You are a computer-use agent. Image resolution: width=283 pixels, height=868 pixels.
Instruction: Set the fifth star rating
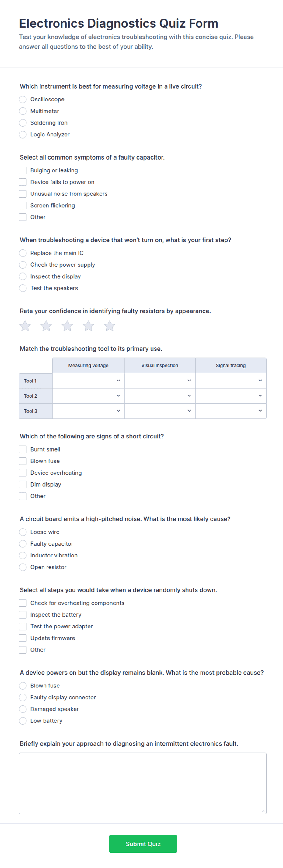click(x=110, y=326)
